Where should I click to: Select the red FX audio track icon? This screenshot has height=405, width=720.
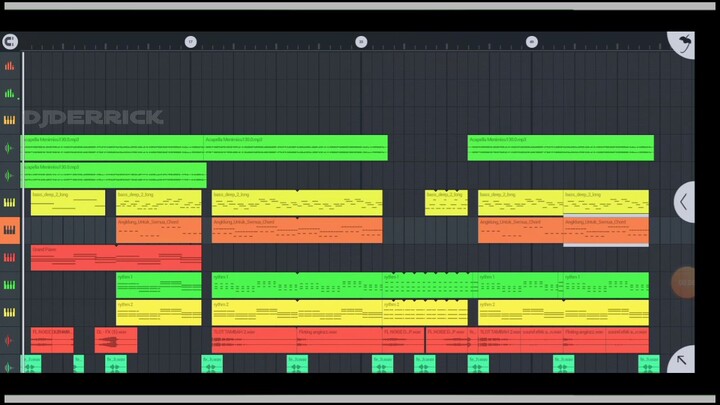click(9, 340)
